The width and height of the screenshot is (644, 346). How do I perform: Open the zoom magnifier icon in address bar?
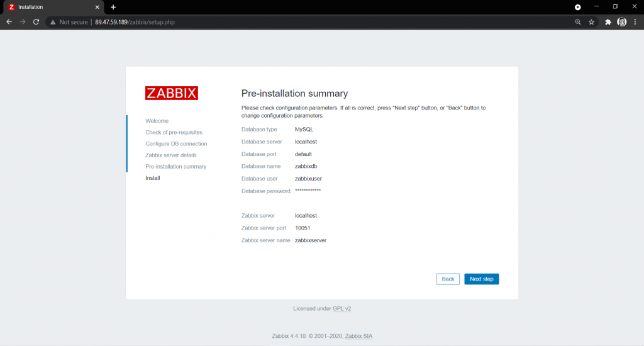coord(578,22)
